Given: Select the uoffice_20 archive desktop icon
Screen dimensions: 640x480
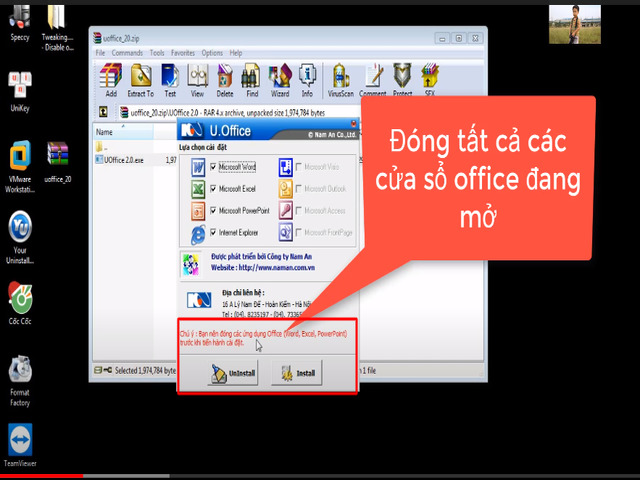Looking at the screenshot, I should tap(57, 162).
